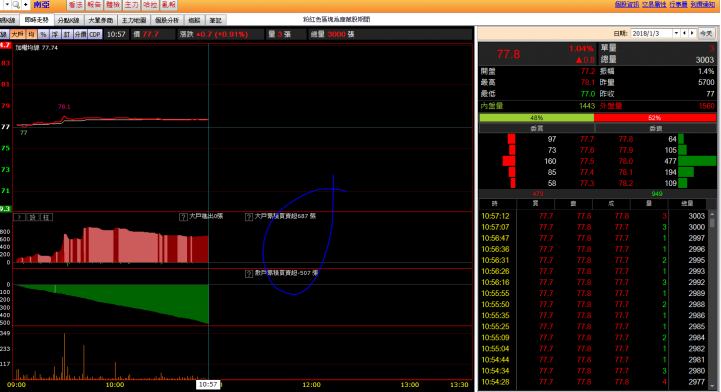Click the tick row at 10:54:28
Viewport: 721px width, 392px height.
594,382
